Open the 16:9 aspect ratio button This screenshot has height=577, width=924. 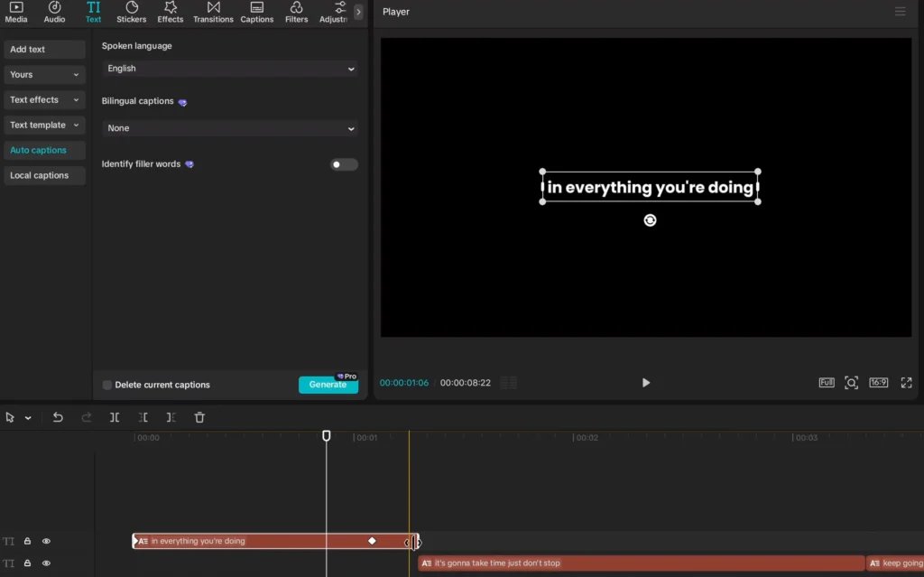point(878,382)
